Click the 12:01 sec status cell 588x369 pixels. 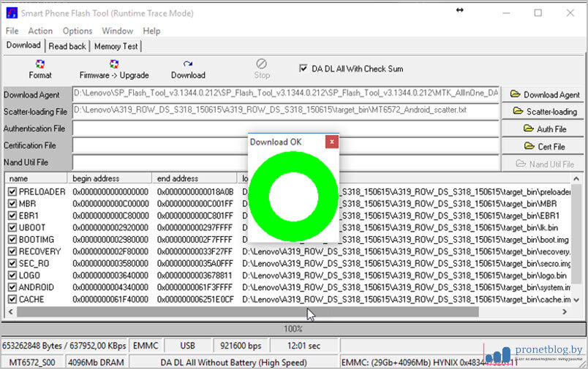coord(304,346)
